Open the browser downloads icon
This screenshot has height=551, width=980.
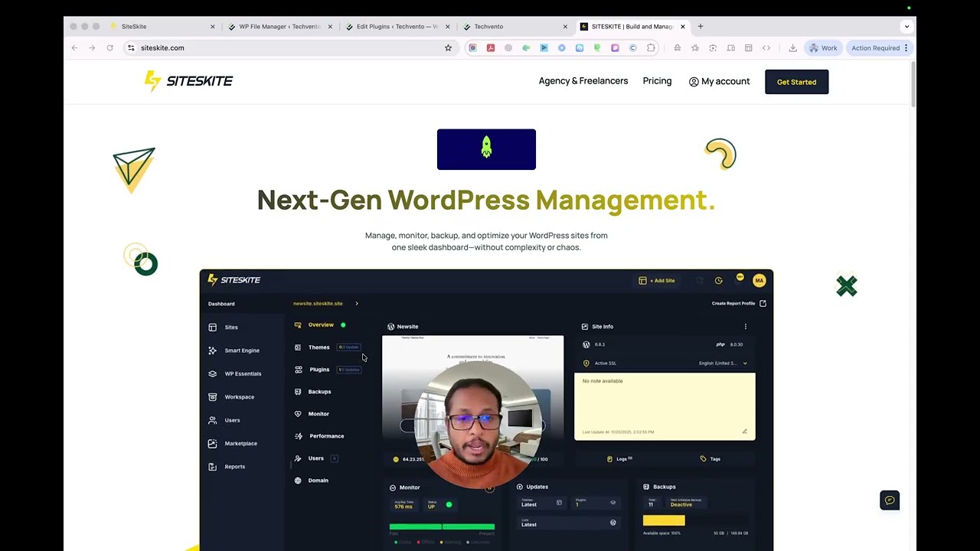pos(792,48)
